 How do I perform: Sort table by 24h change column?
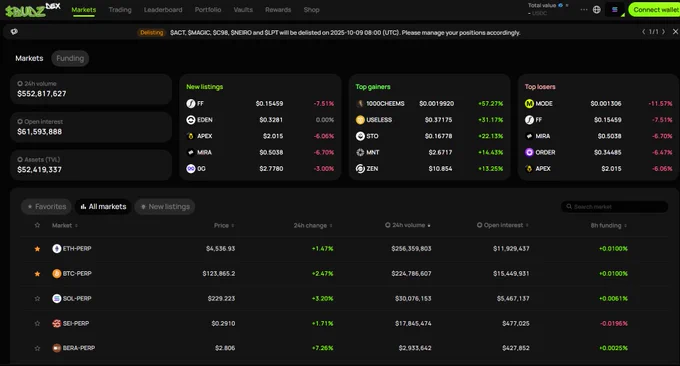(x=313, y=225)
